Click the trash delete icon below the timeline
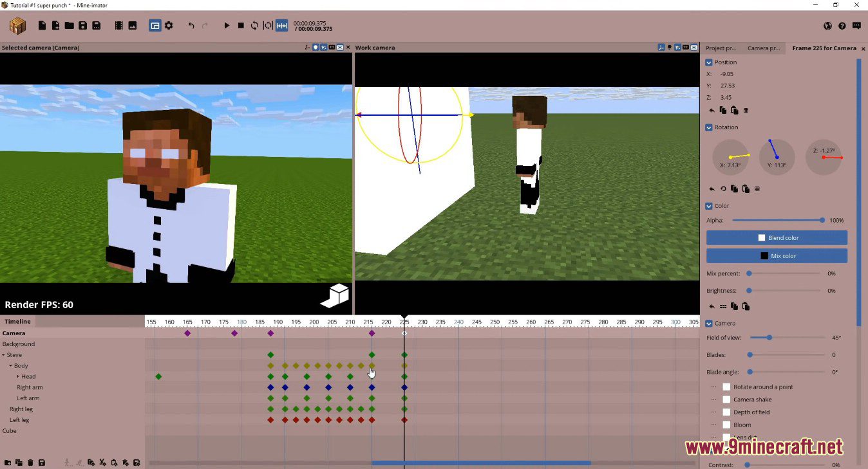The height and width of the screenshot is (469, 868). [30, 462]
